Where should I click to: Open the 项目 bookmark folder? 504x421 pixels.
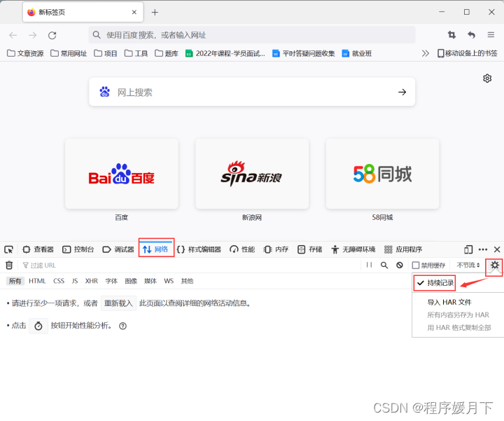coord(106,53)
